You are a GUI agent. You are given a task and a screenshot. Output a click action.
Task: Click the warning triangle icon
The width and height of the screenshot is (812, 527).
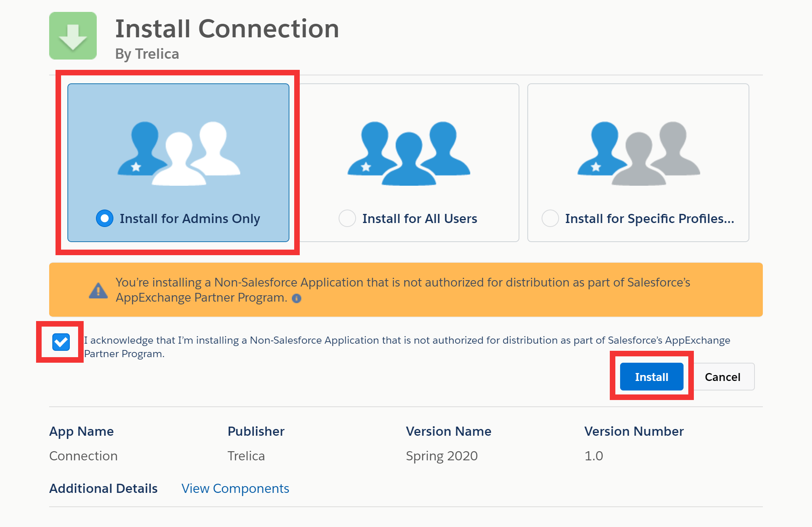pos(98,290)
